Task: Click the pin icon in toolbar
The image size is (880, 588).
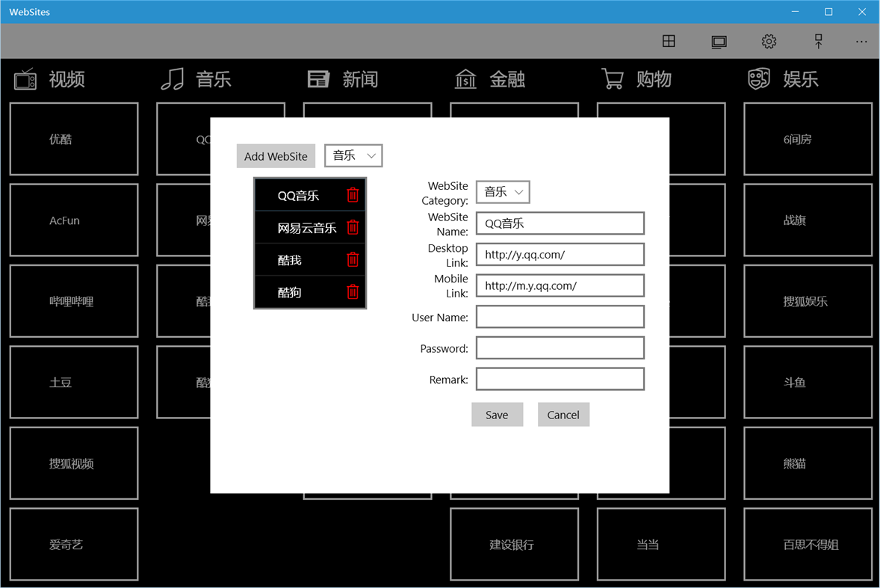Action: coord(818,41)
